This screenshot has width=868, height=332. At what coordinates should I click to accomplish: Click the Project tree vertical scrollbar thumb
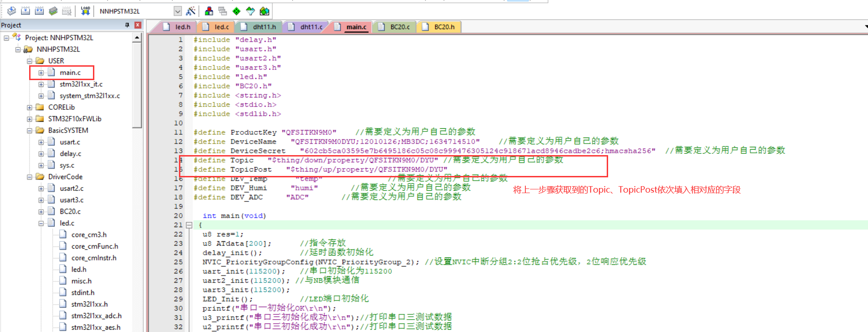tap(137, 85)
